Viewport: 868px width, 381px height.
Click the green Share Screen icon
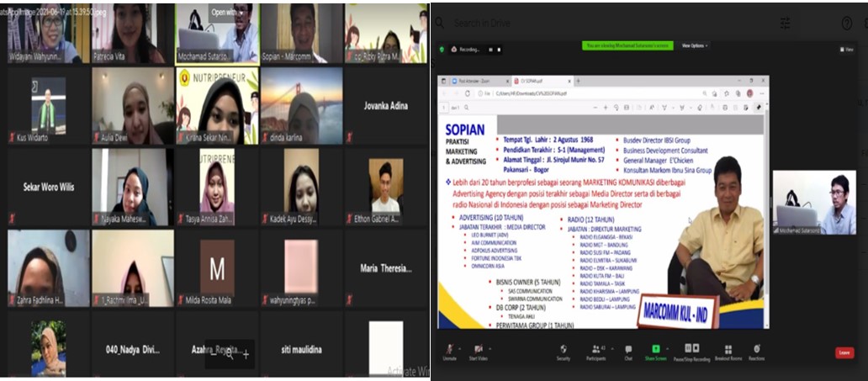[656, 349]
